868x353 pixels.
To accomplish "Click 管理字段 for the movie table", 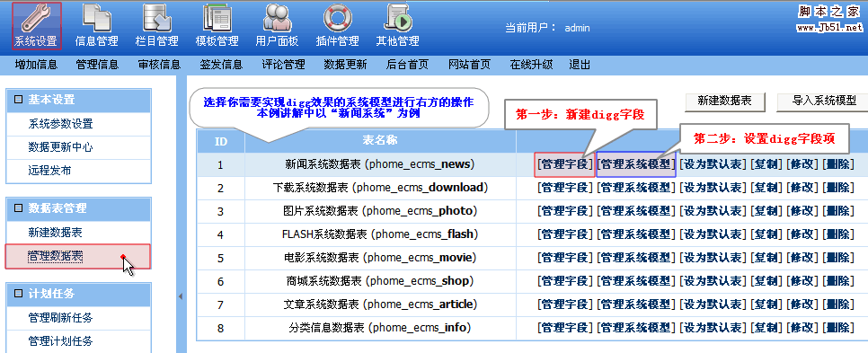I will coord(564,257).
